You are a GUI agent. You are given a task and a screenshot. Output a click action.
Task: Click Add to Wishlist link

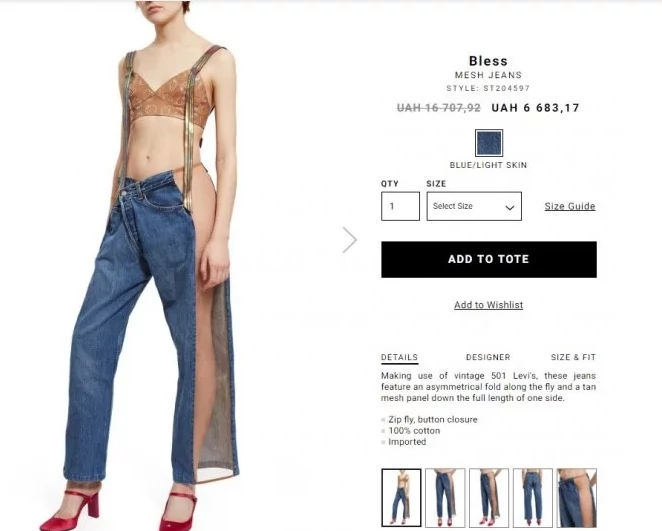[x=488, y=305]
